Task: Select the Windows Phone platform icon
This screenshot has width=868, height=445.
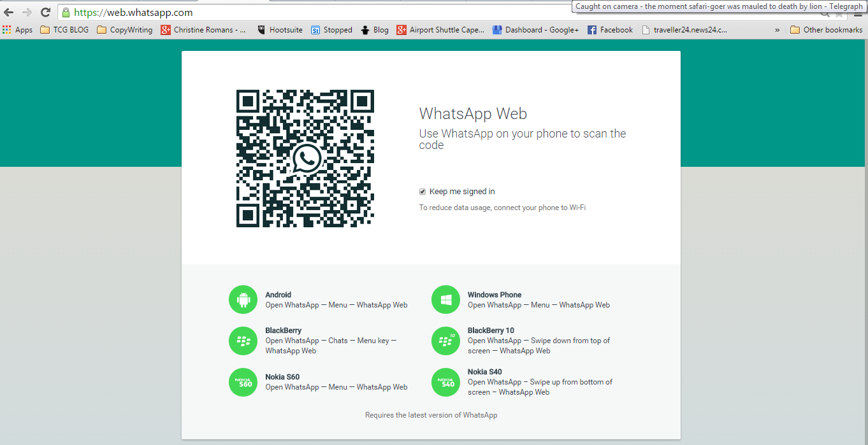Action: point(445,299)
